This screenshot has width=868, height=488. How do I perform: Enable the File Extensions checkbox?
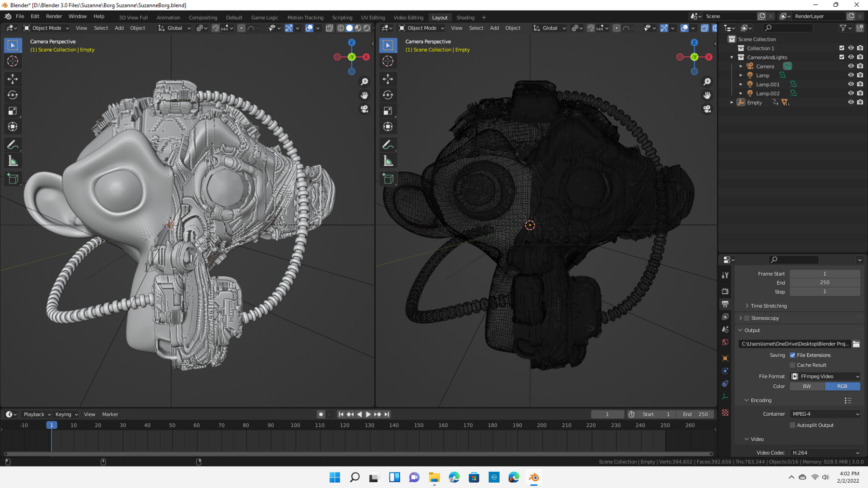click(792, 355)
